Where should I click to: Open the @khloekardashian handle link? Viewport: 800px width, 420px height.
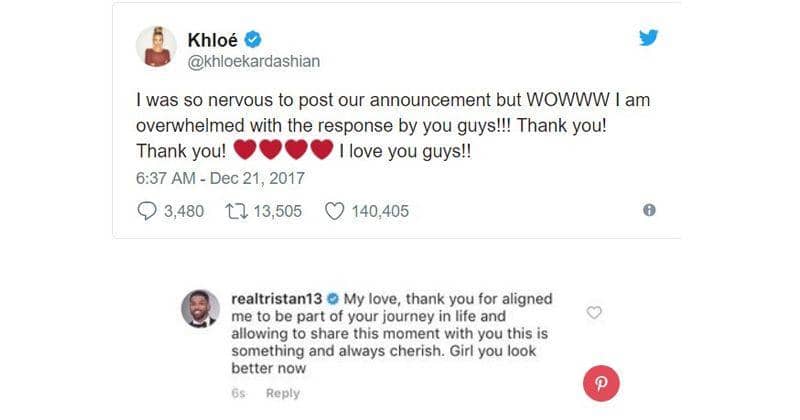254,61
